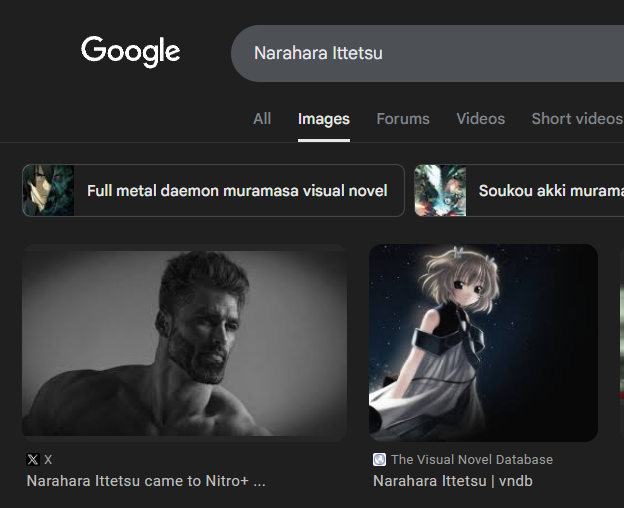Switch to the All tab
The image size is (624, 508).
(262, 119)
